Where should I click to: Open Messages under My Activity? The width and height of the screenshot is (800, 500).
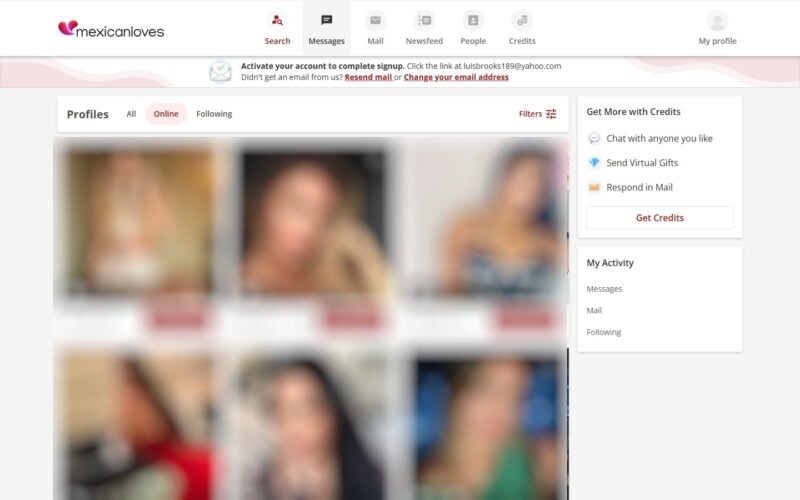604,289
